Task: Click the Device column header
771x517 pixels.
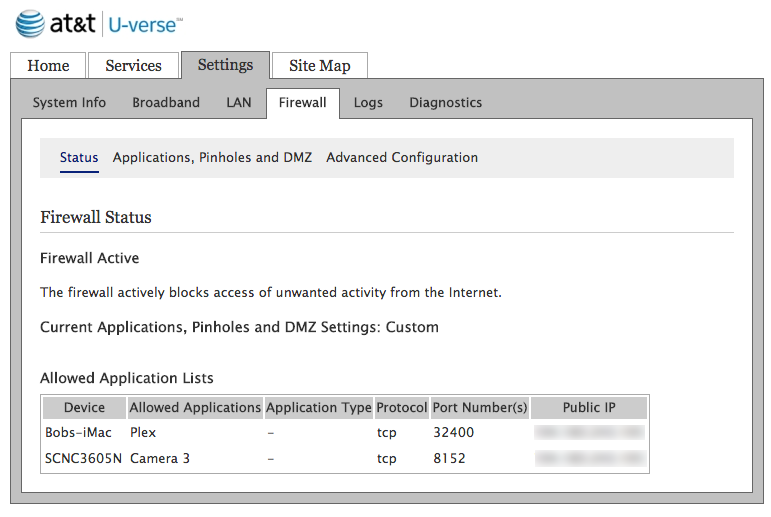Action: coord(84,408)
